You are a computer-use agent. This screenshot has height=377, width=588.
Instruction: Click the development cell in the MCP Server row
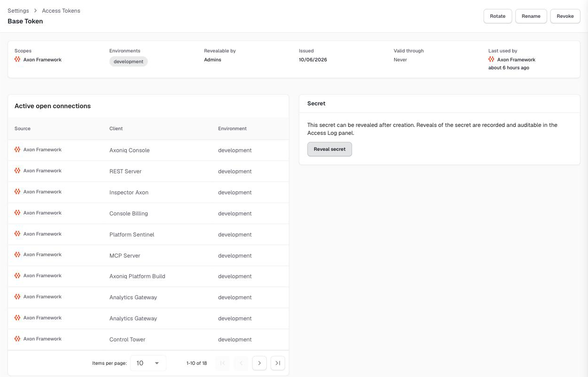click(x=235, y=256)
